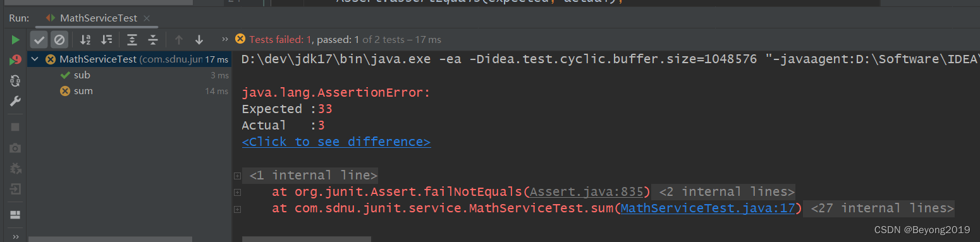Select the failed sum test
Viewport: 980px width, 242px height.
pos(83,91)
